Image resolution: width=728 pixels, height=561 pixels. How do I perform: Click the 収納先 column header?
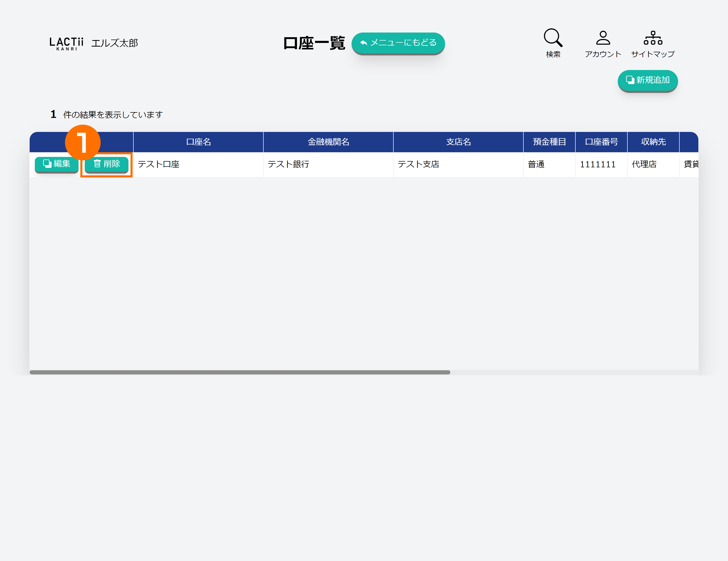[653, 142]
